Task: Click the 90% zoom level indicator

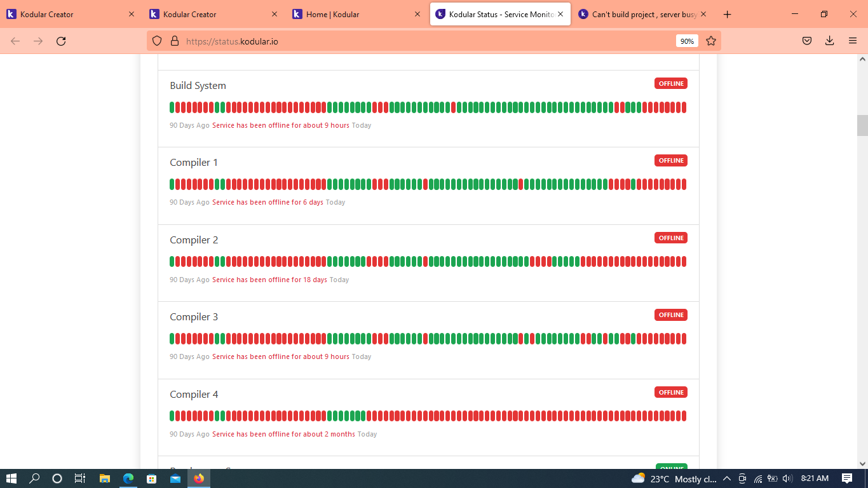Action: coord(687,41)
